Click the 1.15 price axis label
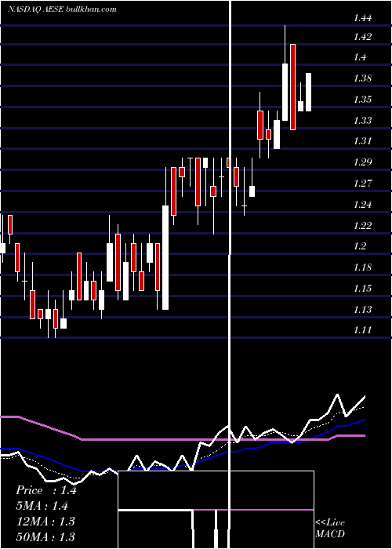The height and width of the screenshot is (549, 392). 362,289
